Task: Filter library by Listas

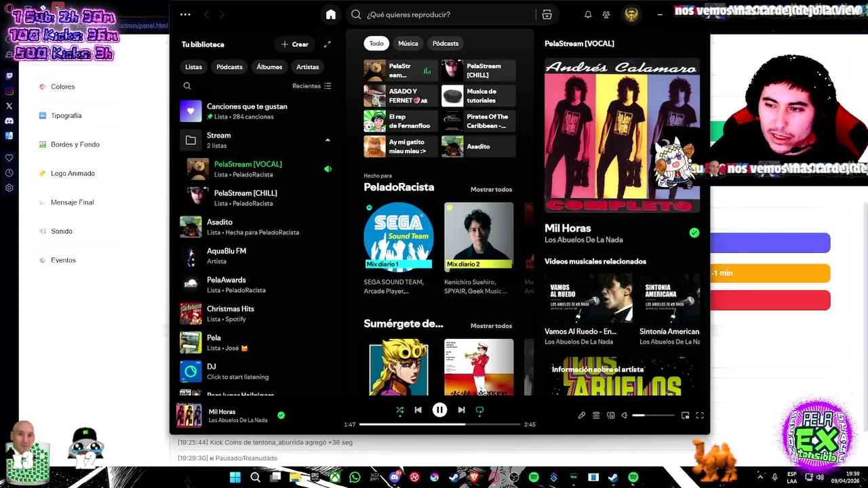Action: click(194, 67)
